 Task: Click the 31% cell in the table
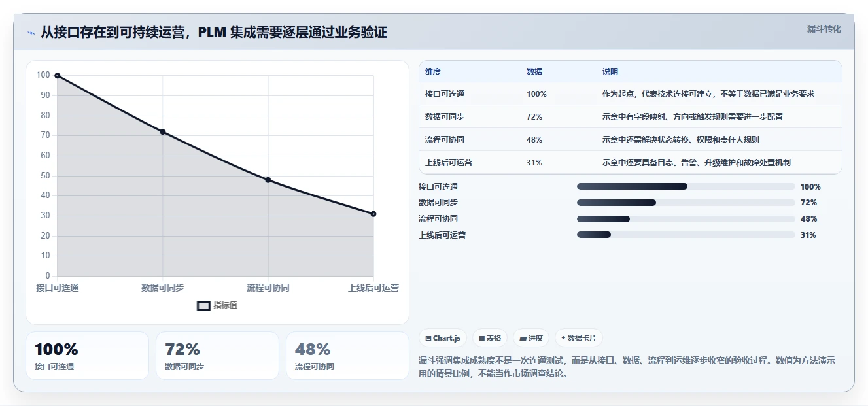click(534, 163)
